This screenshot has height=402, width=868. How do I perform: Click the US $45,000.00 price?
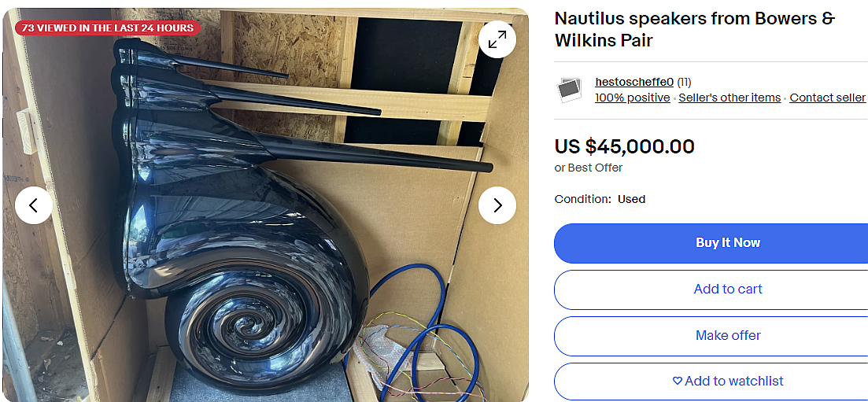624,147
